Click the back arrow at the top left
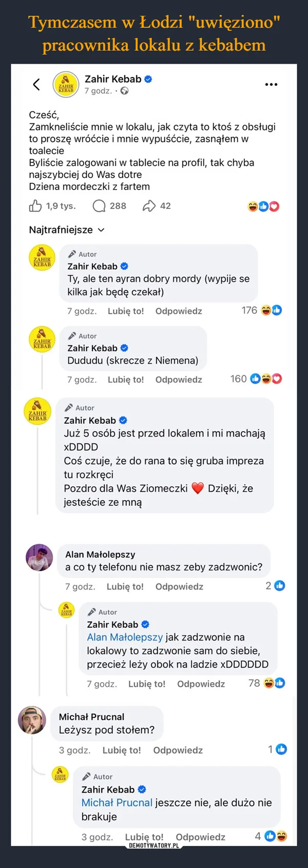Screen dimensions: 308x868 (x=35, y=83)
